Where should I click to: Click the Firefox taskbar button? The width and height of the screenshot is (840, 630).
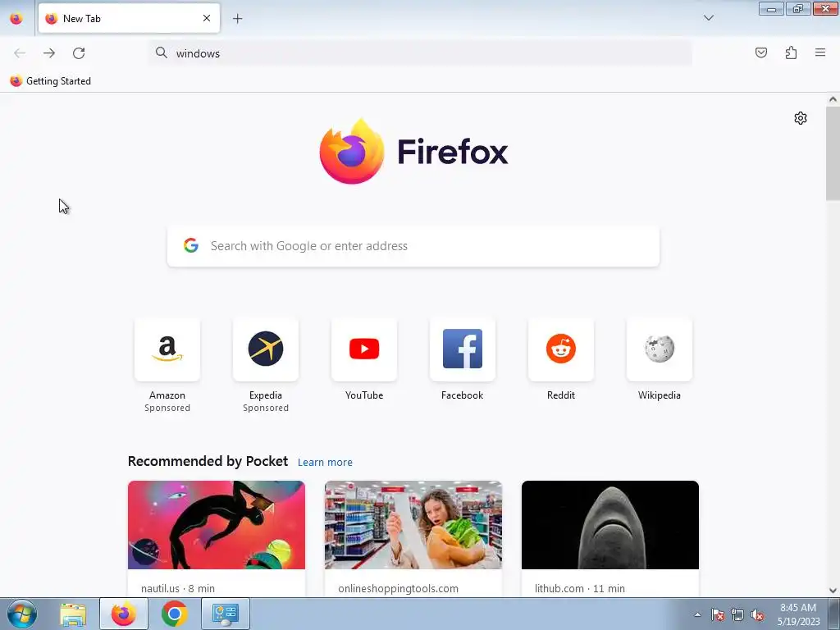(124, 614)
